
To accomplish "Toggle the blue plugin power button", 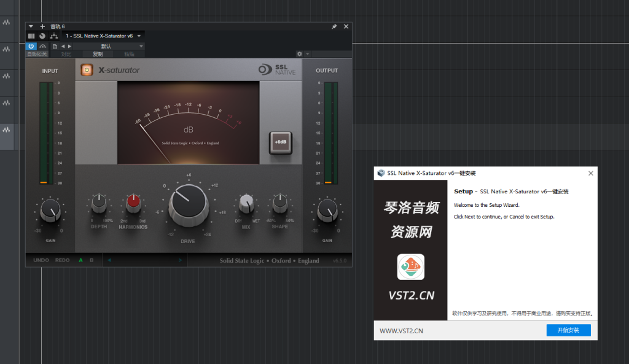I will tap(31, 45).
